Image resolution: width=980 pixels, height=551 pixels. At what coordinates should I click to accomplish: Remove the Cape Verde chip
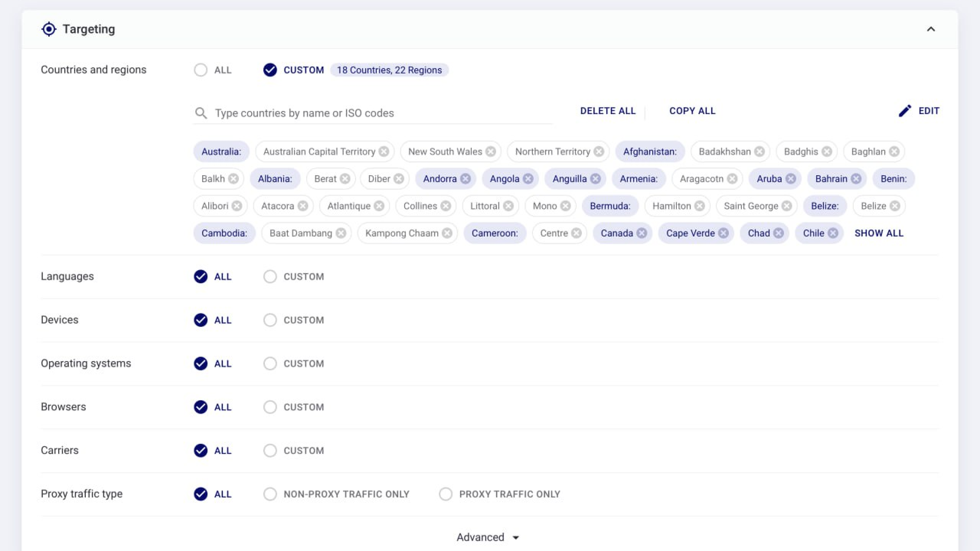click(x=724, y=233)
